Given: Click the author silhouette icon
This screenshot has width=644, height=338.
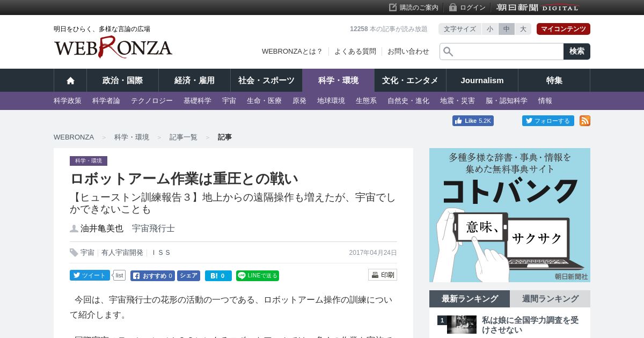Looking at the screenshot, I should click(x=74, y=229).
